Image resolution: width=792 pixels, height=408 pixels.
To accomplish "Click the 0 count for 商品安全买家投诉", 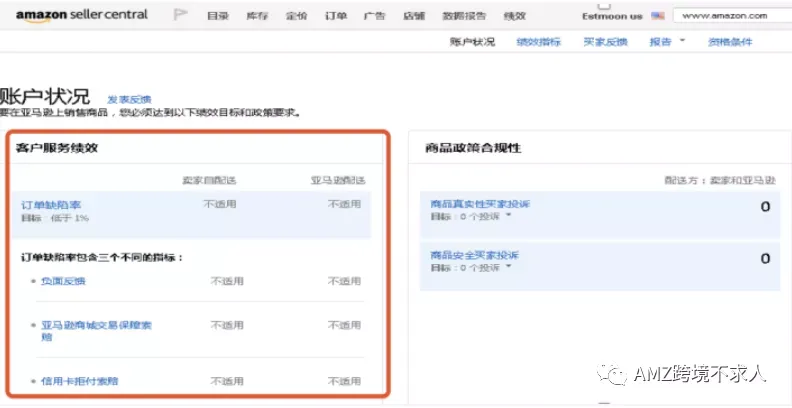I will (765, 259).
